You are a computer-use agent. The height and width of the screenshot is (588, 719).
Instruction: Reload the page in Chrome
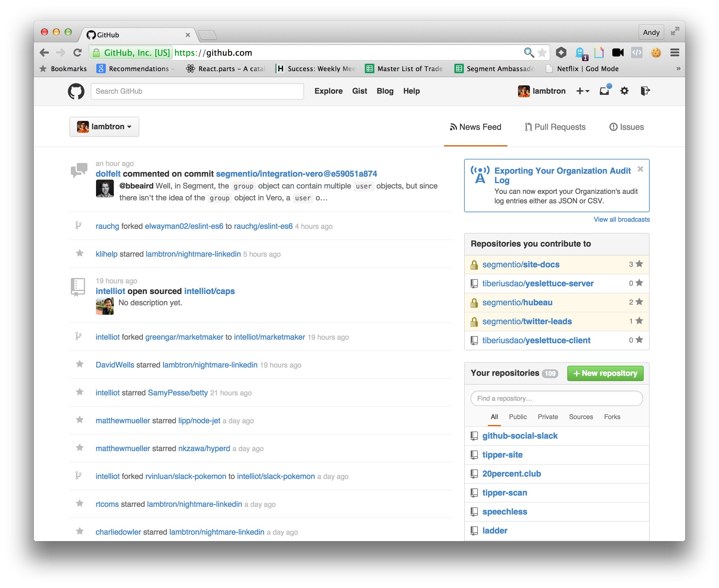pyautogui.click(x=78, y=52)
